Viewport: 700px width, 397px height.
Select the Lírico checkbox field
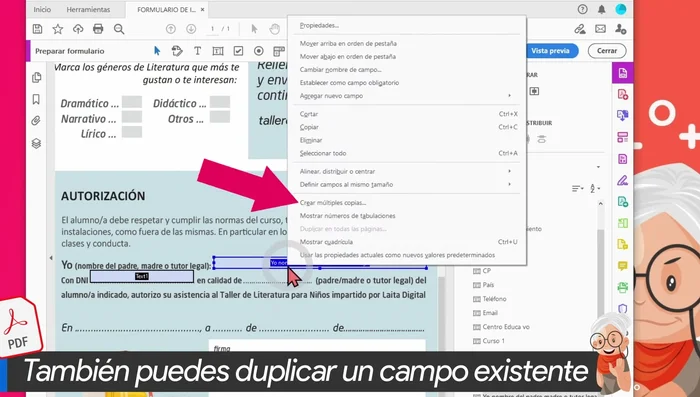[132, 132]
